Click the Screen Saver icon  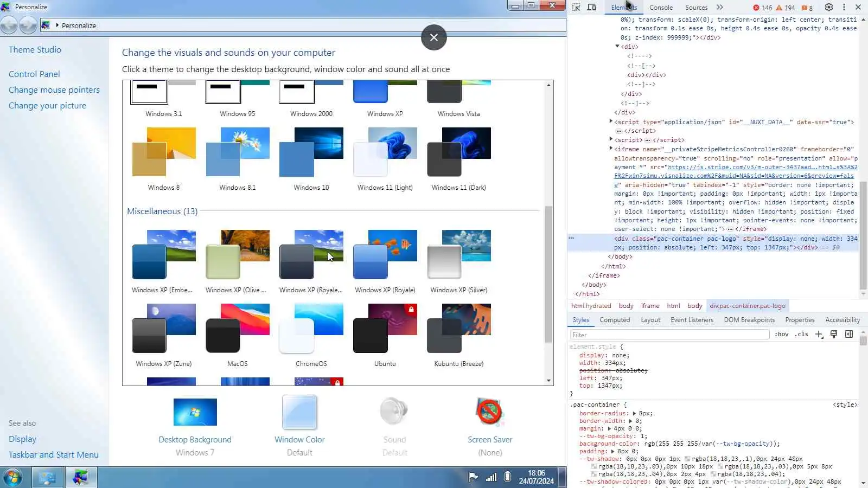490,412
